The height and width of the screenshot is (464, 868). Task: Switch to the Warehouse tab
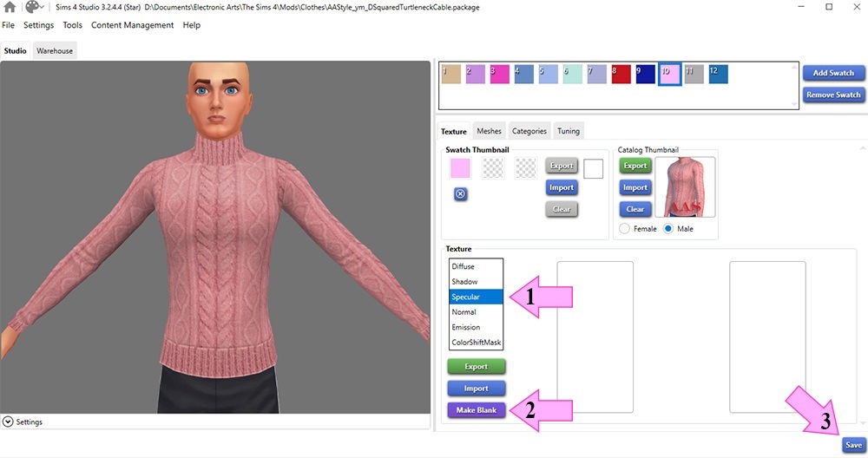(55, 51)
